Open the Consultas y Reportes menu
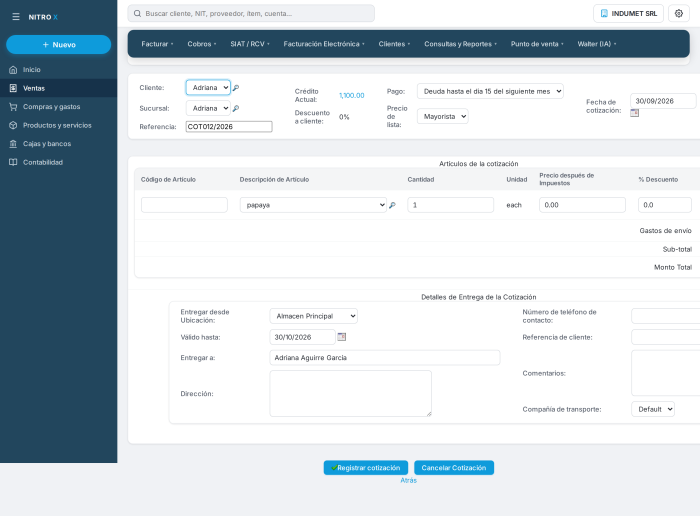 pos(460,44)
